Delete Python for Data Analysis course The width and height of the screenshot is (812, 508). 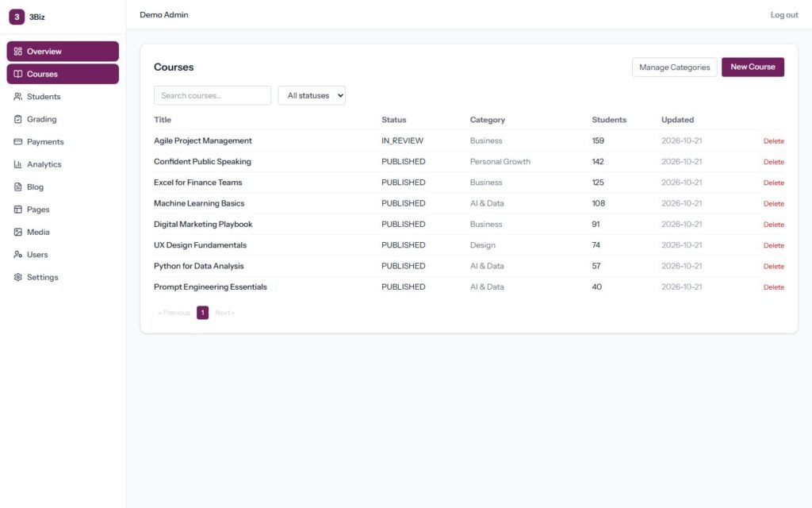click(774, 266)
